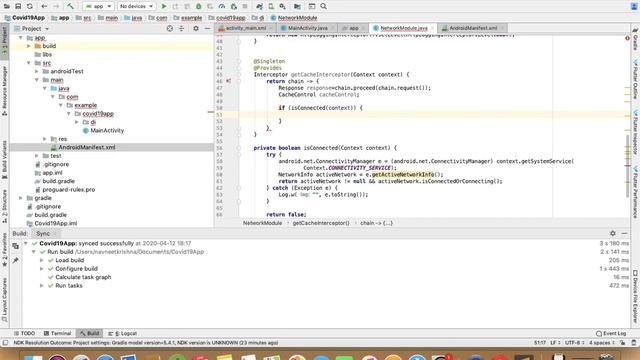Open the No devices dropdown
640x360 pixels.
tap(136, 6)
